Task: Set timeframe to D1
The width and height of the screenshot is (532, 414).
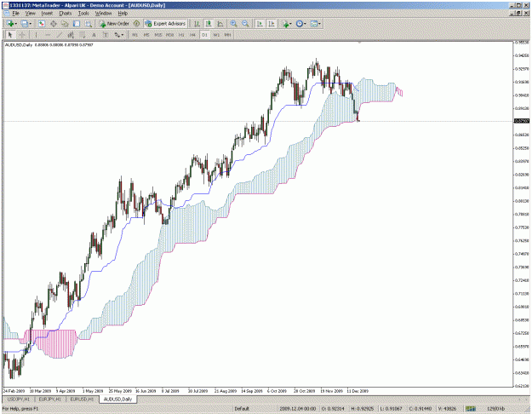Action: [x=204, y=35]
